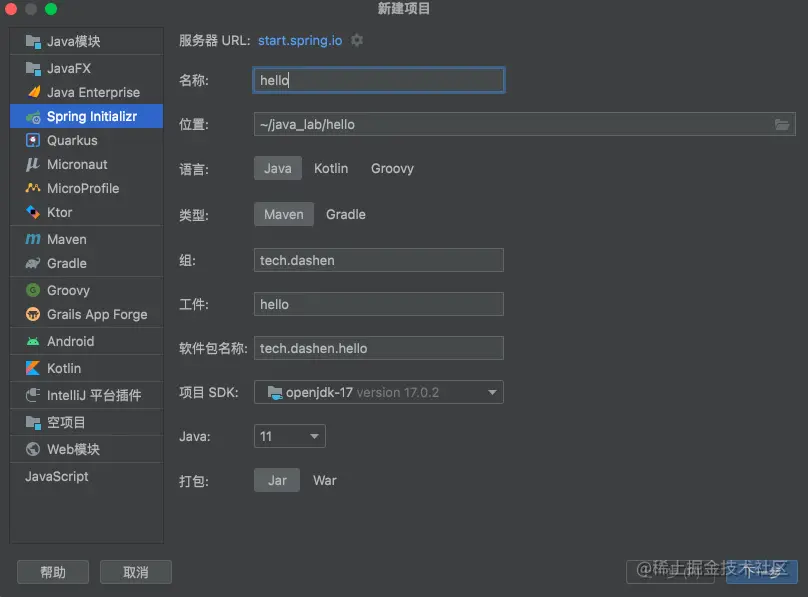Set project type to Maven

(x=284, y=214)
